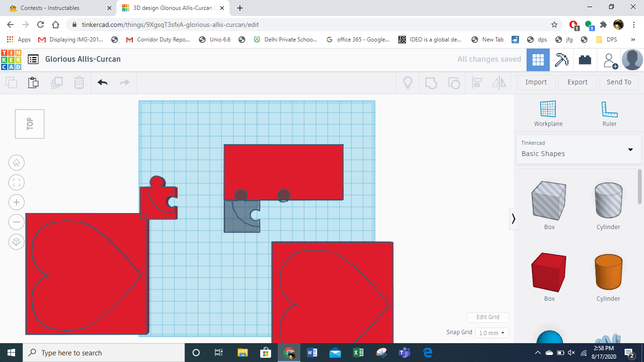Close the Contests - Instructables tab
Screen dimensions: 644x362
(109, 8)
